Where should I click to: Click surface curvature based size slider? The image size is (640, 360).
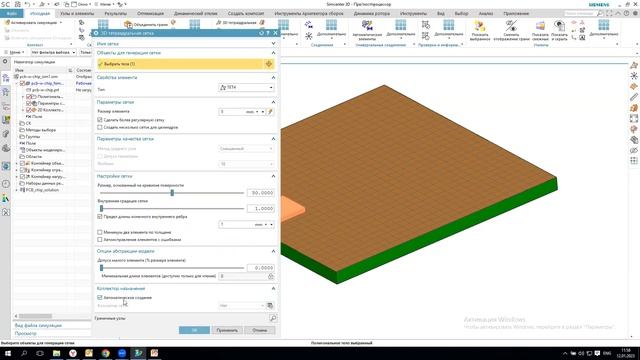click(172, 193)
